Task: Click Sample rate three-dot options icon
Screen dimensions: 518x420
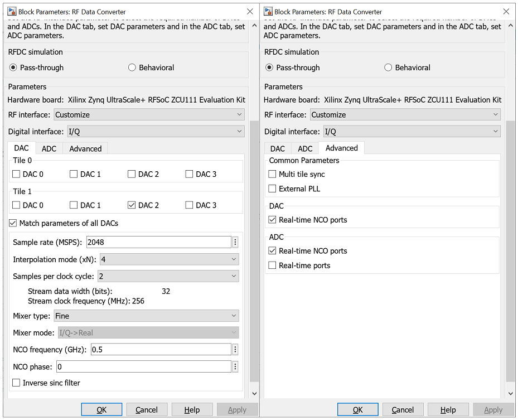Action: pos(235,242)
